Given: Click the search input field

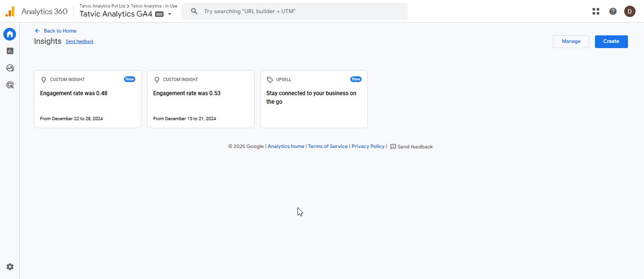Looking at the screenshot, I should 295,11.
